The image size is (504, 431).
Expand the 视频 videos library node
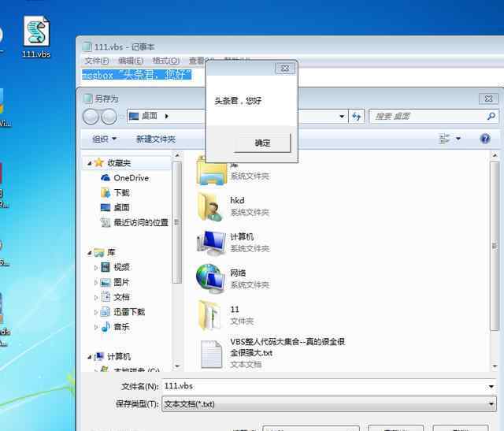click(x=97, y=268)
